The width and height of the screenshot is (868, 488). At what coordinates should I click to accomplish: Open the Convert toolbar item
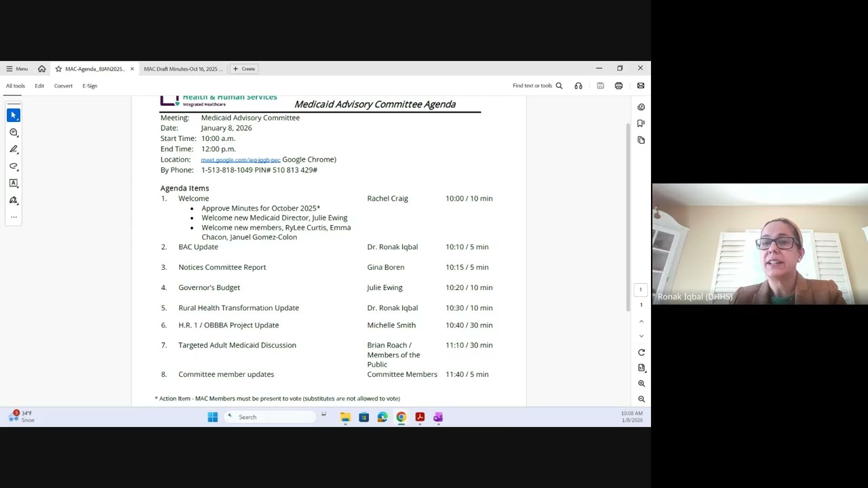click(63, 86)
